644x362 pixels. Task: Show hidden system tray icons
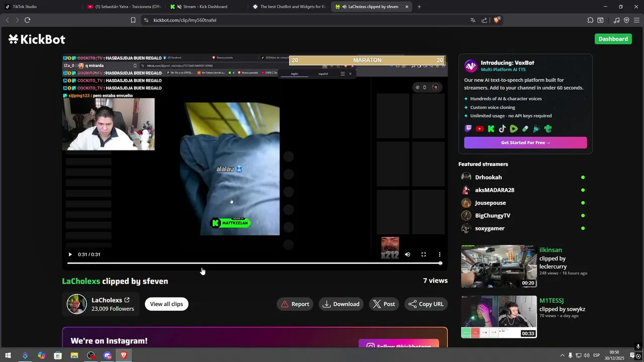tap(562, 355)
